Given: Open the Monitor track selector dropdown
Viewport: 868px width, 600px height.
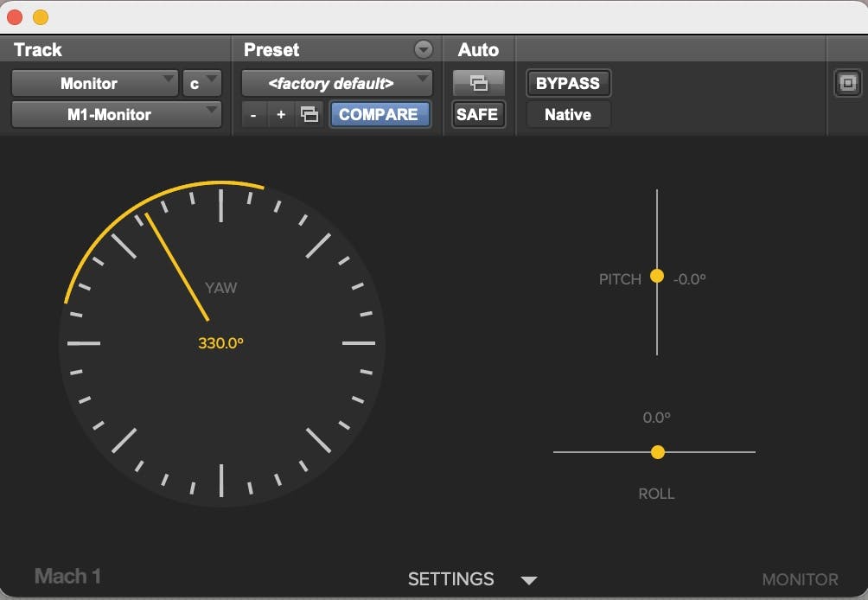Looking at the screenshot, I should click(x=95, y=83).
